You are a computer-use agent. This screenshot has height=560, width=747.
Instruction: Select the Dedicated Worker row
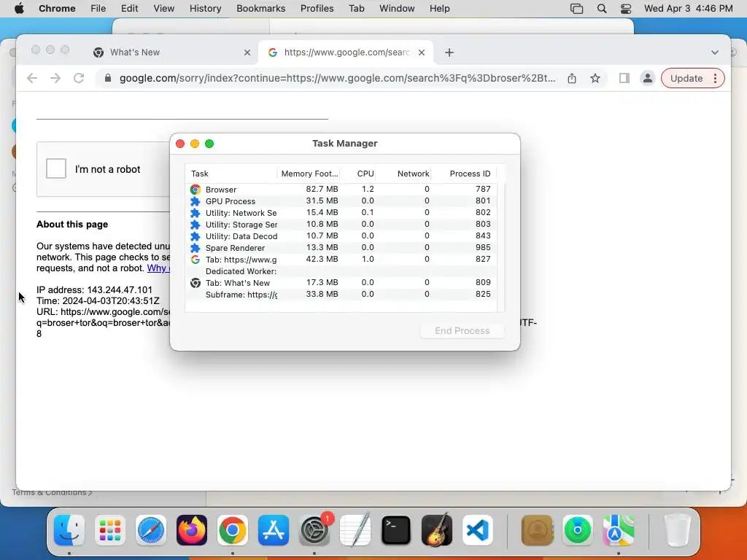coord(341,271)
